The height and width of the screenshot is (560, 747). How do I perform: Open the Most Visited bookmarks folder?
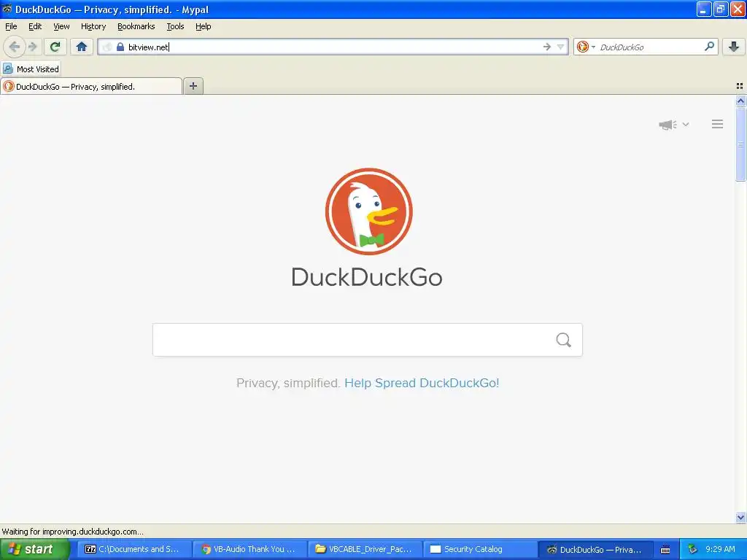click(x=31, y=69)
